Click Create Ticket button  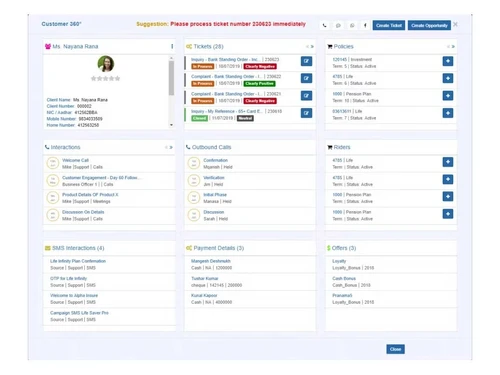pos(389,25)
